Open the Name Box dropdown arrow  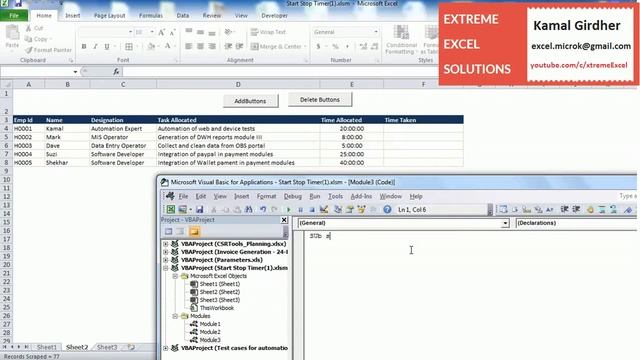(x=75, y=72)
